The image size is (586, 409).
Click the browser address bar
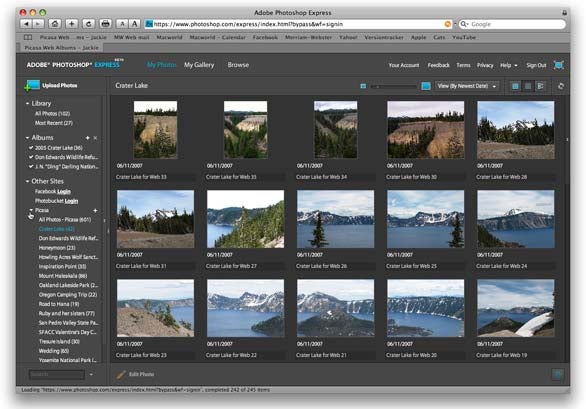click(297, 24)
